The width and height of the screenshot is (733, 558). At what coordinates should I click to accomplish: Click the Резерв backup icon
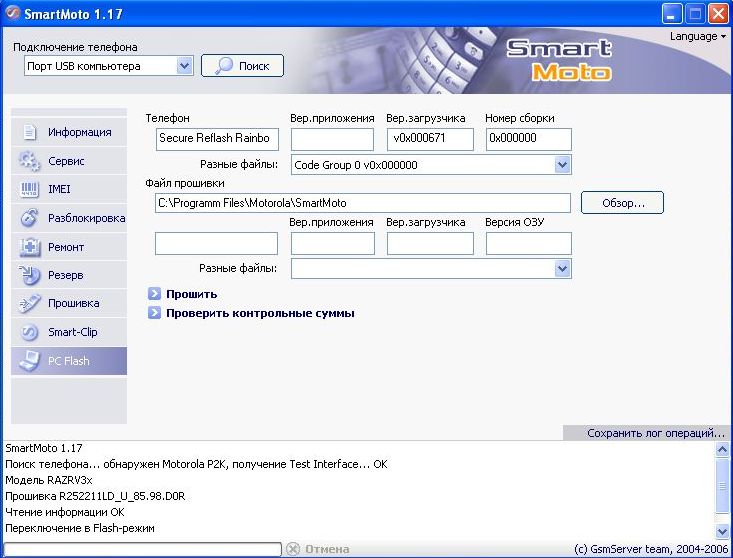(x=29, y=275)
